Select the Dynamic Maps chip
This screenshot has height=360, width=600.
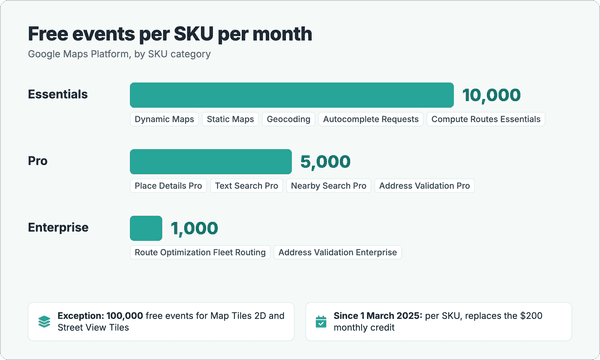click(x=164, y=119)
